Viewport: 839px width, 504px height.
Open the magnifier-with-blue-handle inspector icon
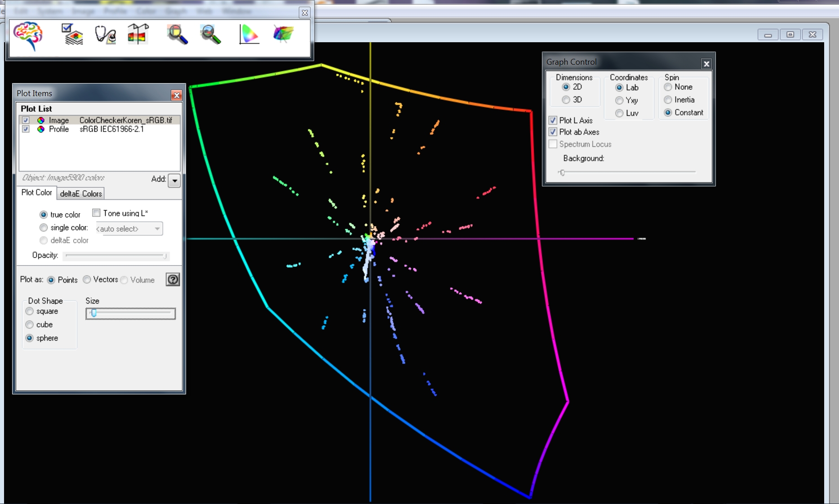(x=177, y=34)
